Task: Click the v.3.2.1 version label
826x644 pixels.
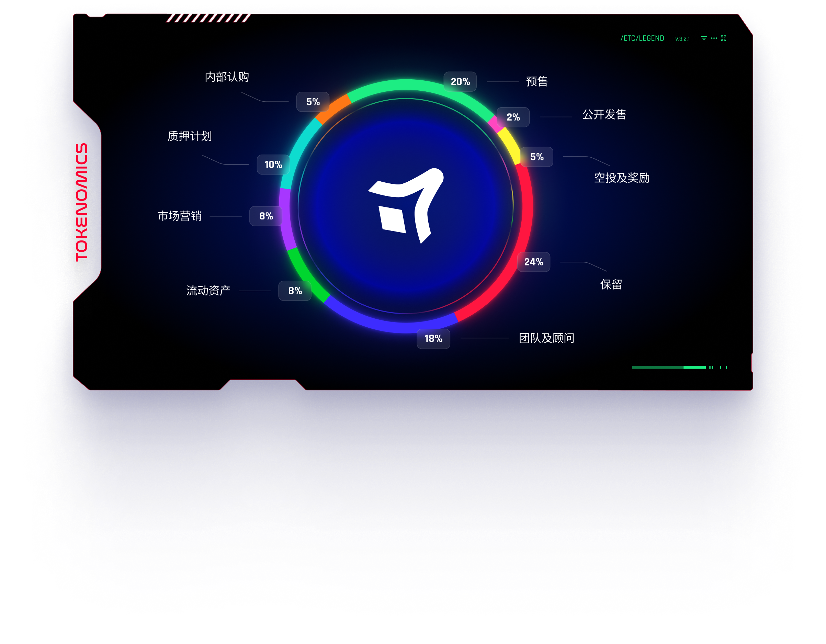Action: (x=682, y=38)
